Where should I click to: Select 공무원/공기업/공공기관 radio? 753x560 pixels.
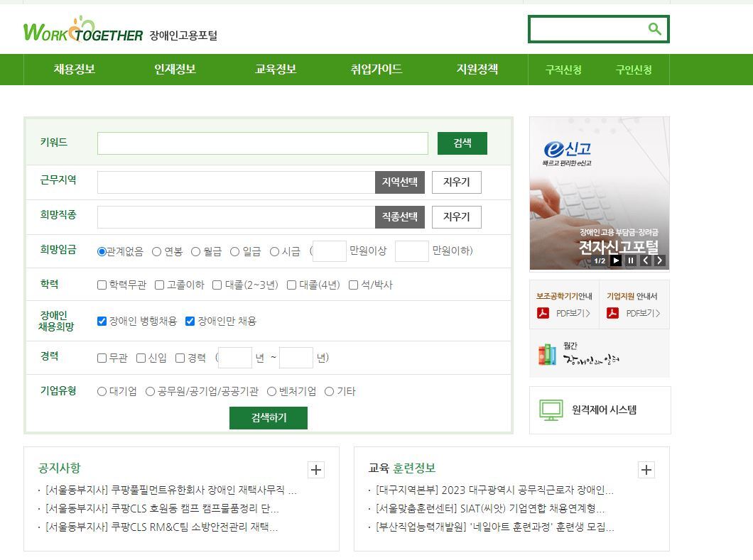click(151, 392)
